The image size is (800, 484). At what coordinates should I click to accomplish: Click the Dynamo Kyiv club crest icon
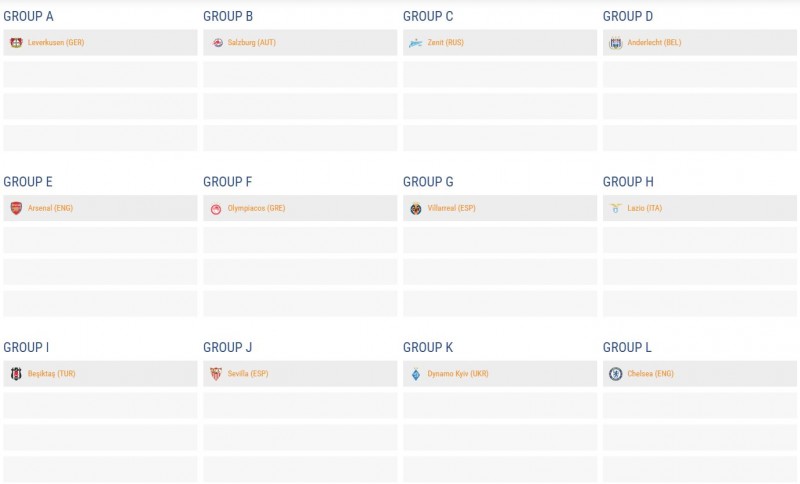pyautogui.click(x=416, y=374)
